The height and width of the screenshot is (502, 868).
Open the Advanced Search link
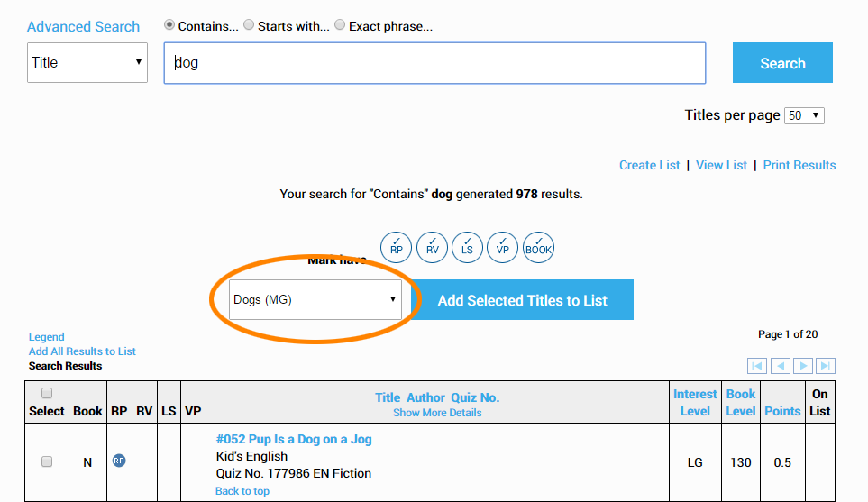[84, 26]
